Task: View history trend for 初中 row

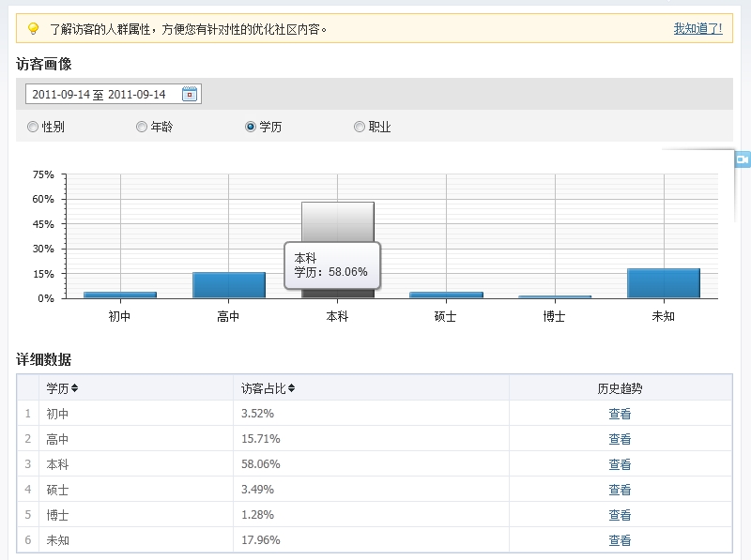Action: (x=620, y=414)
